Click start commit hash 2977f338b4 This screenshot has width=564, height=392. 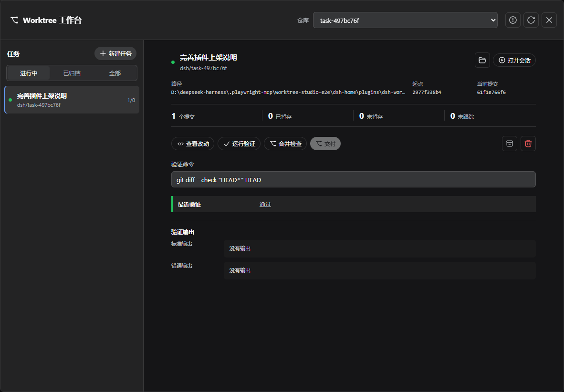427,92
